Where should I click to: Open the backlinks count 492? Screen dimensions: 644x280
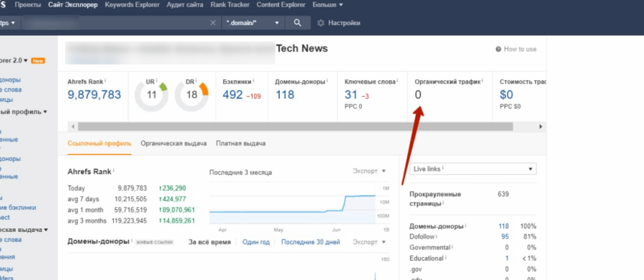tap(233, 95)
